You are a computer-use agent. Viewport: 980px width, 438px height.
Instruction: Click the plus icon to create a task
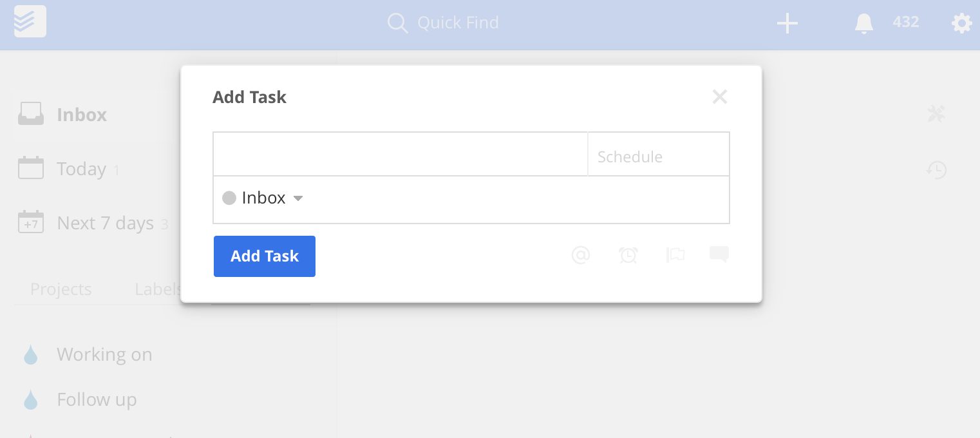pyautogui.click(x=787, y=23)
